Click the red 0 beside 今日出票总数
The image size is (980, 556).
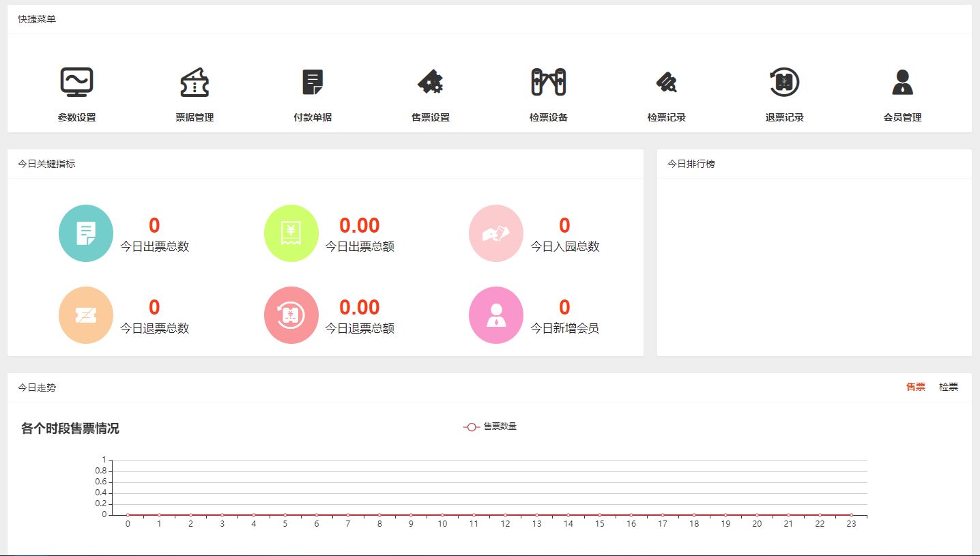(x=154, y=225)
